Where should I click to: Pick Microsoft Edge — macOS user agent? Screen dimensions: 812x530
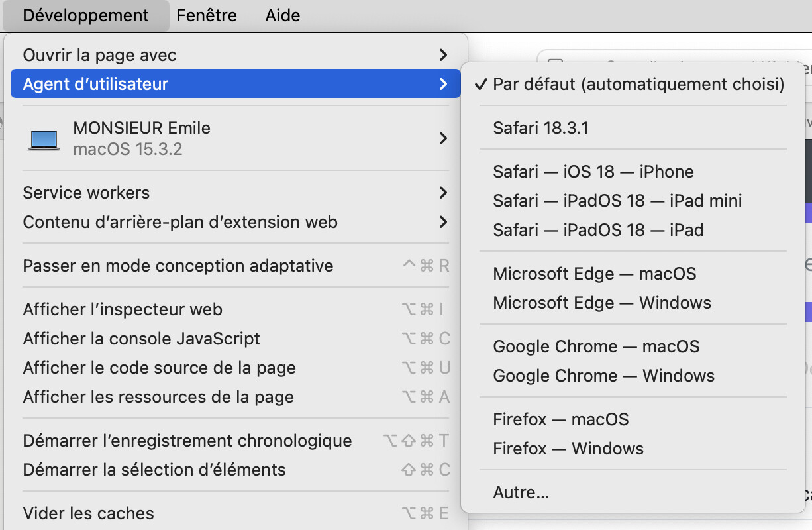coord(633,274)
